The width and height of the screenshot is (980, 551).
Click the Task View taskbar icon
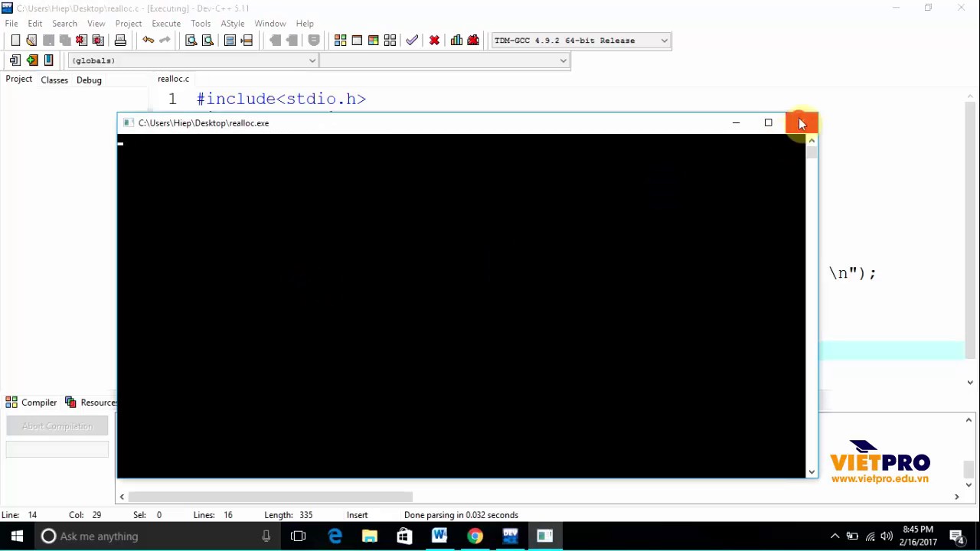tap(298, 536)
